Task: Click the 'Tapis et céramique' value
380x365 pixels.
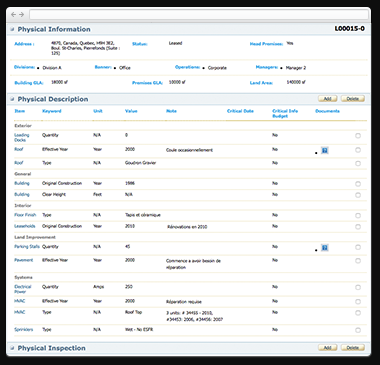Action: [x=143, y=215]
